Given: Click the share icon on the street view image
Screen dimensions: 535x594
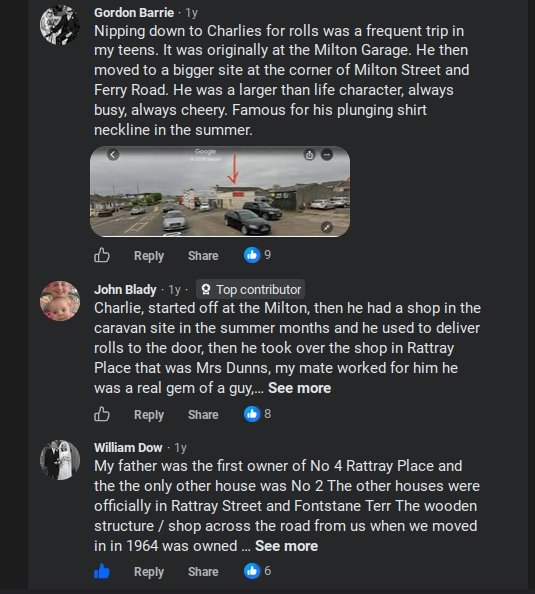Looking at the screenshot, I should (309, 155).
